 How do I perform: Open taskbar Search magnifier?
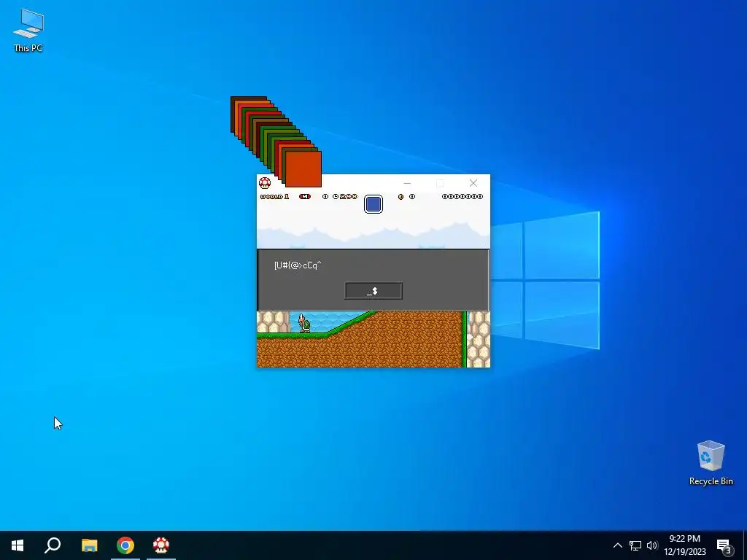(x=53, y=545)
